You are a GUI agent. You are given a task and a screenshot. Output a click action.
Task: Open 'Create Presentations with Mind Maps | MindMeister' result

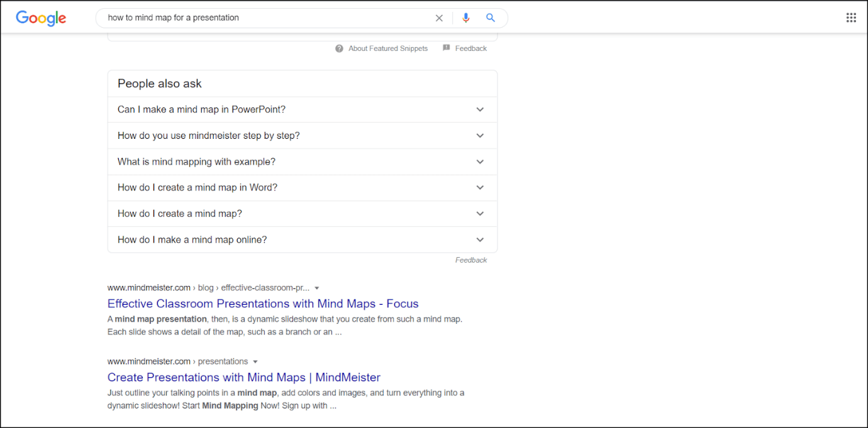[x=244, y=377]
